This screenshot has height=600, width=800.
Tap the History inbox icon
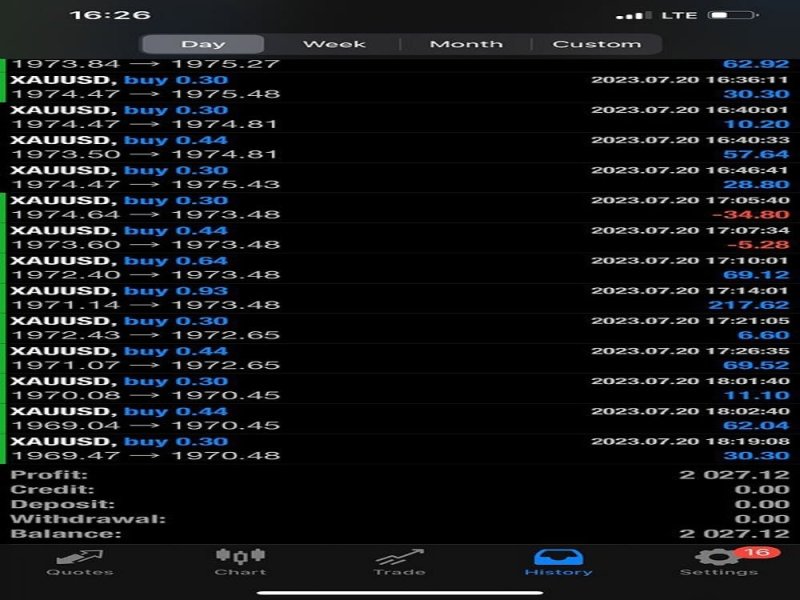coord(558,557)
